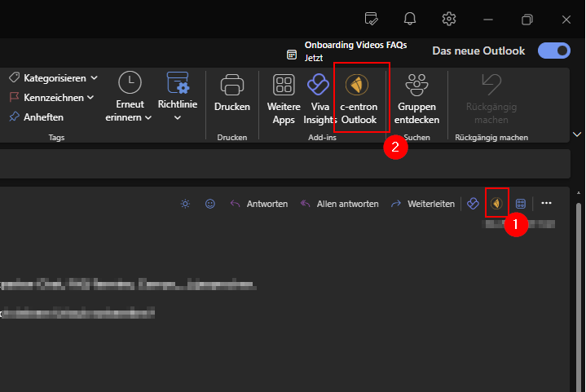Open more actions ellipsis in message toolbar
The image size is (586, 392).
click(x=547, y=203)
